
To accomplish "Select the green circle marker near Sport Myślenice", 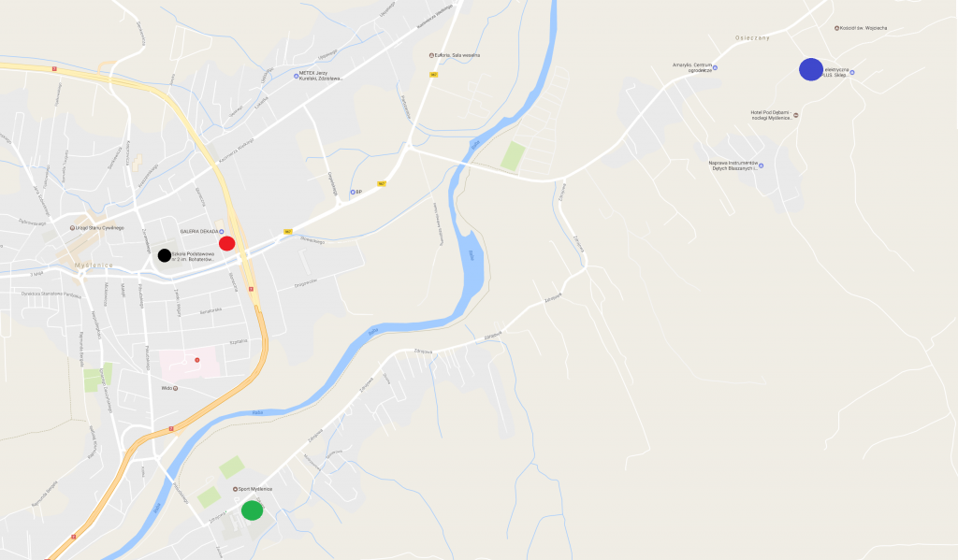I will 253,510.
